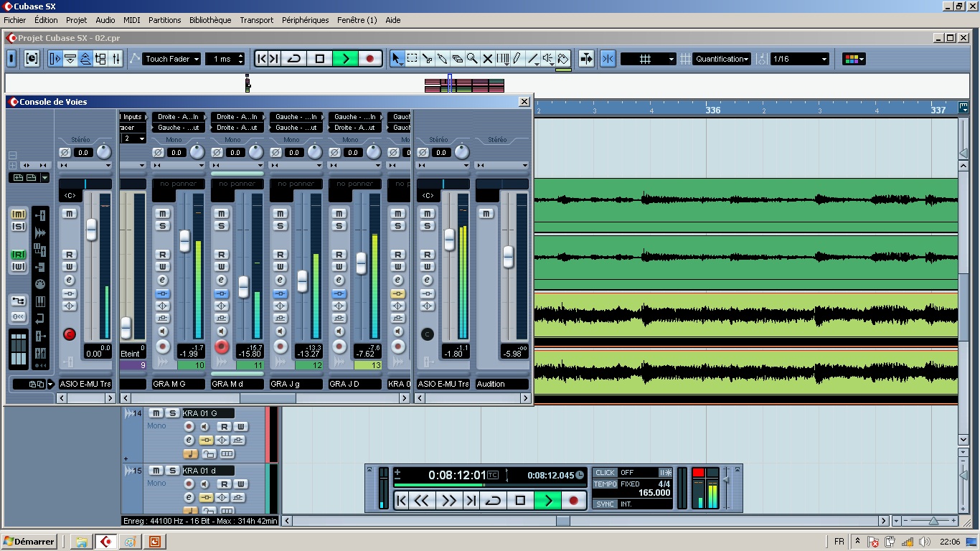
Task: Solo the GRA J D mixer channel
Action: tap(339, 226)
